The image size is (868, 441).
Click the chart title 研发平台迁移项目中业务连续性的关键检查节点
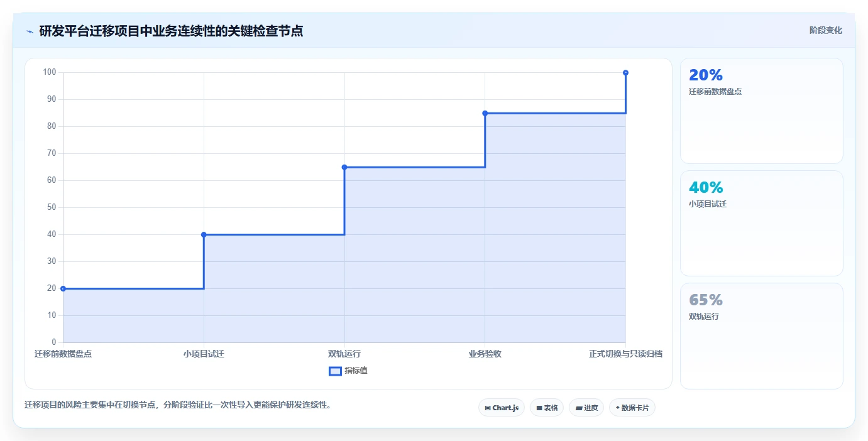point(171,31)
